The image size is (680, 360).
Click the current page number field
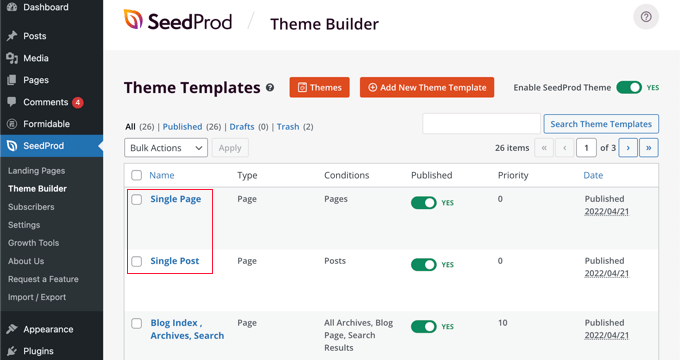click(586, 148)
